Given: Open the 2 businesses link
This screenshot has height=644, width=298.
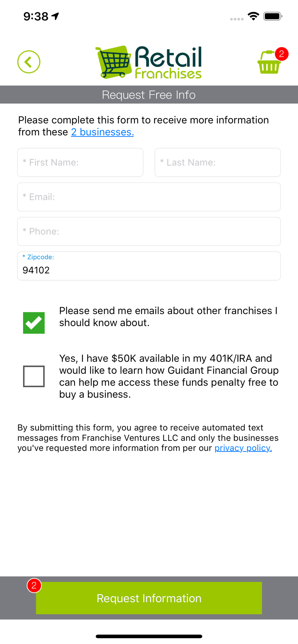Looking at the screenshot, I should pyautogui.click(x=103, y=132).
